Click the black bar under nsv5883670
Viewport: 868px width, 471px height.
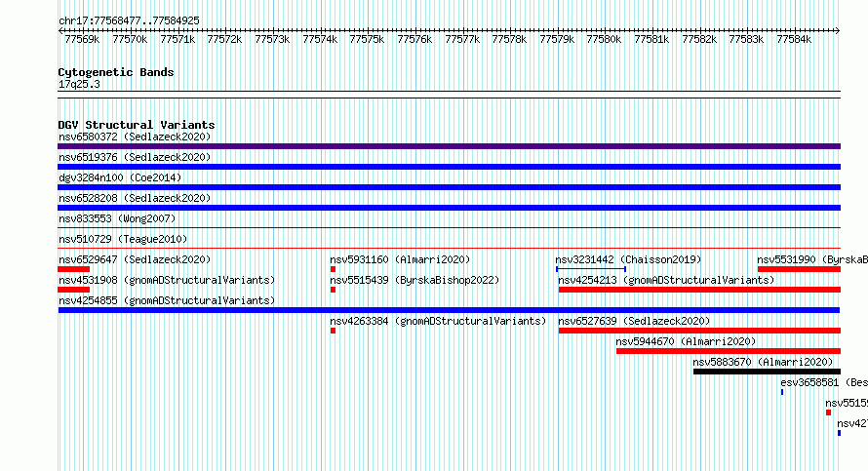coord(767,372)
